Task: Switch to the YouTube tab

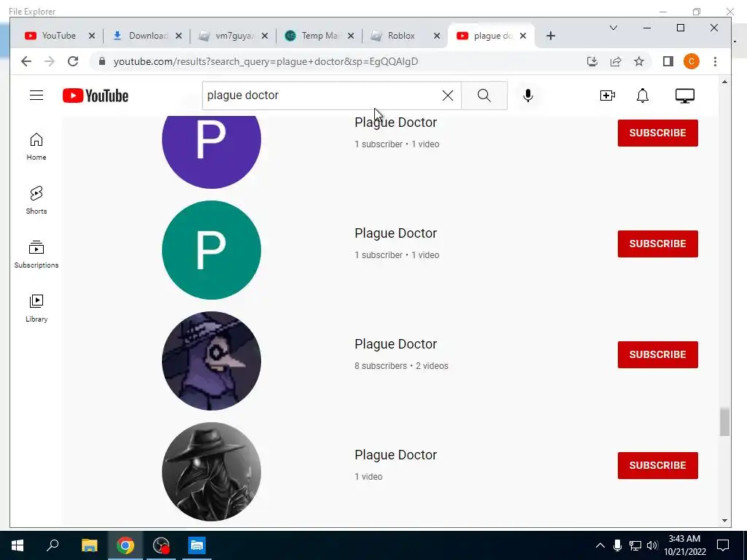Action: coord(58,36)
